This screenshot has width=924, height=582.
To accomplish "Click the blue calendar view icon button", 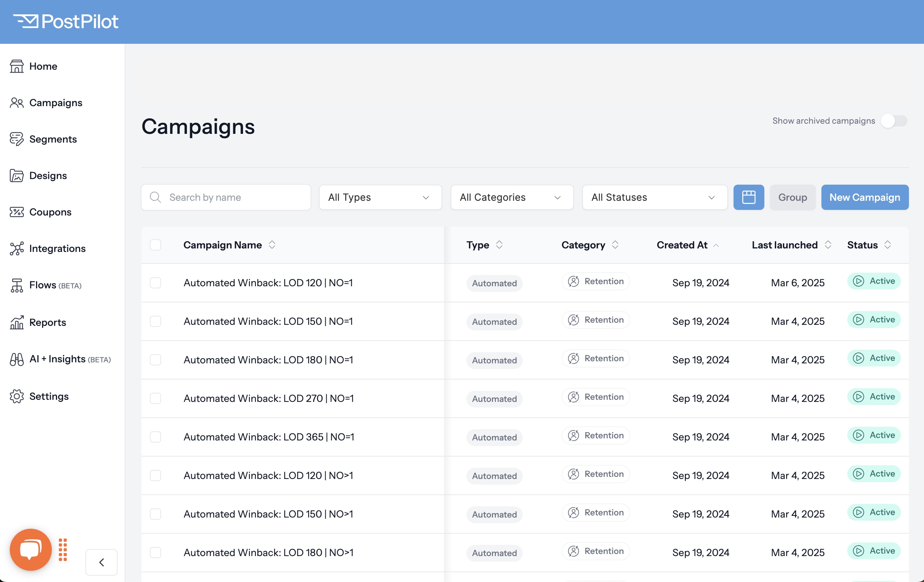I will pyautogui.click(x=749, y=197).
